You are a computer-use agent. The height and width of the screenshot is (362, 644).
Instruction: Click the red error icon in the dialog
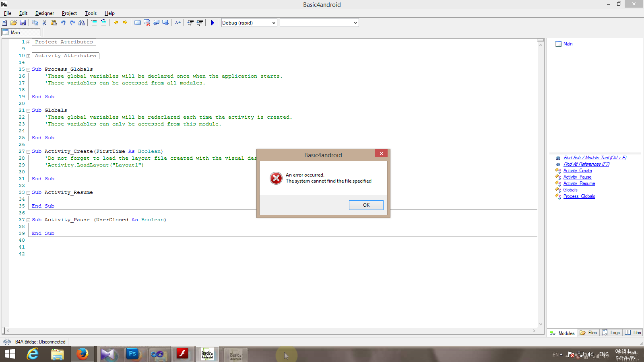point(276,178)
